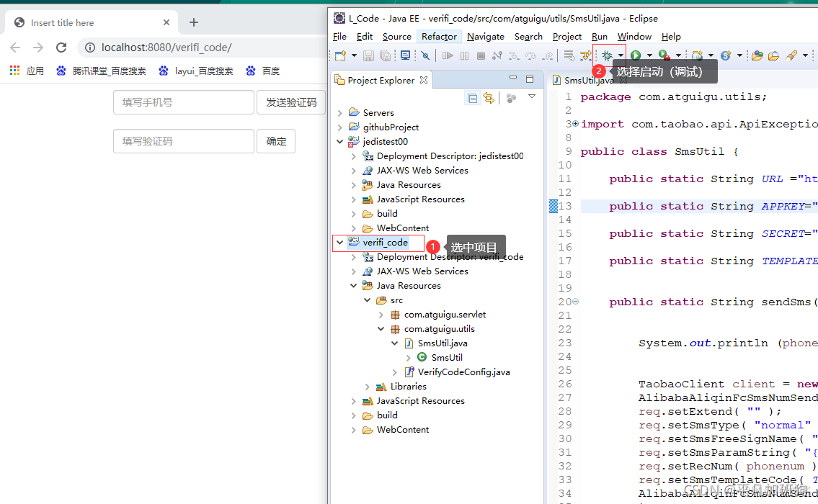
Task: Click the Resume debug icon
Action: [x=448, y=55]
